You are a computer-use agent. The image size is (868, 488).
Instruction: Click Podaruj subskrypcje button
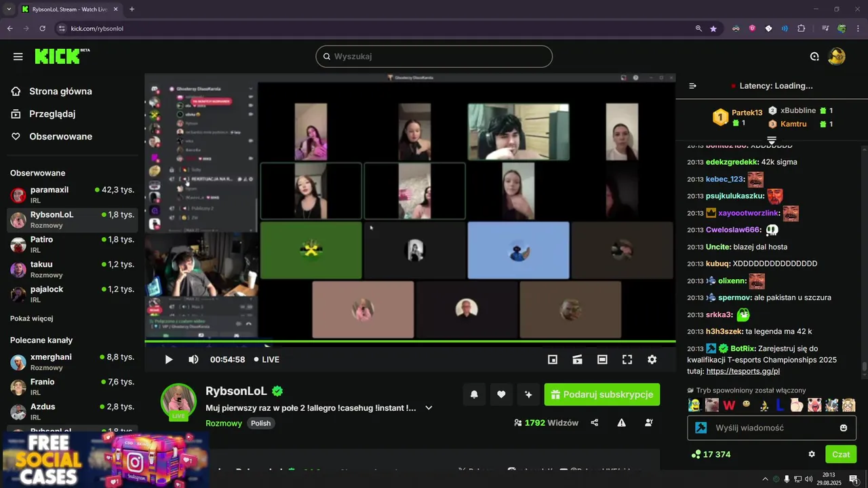(602, 394)
